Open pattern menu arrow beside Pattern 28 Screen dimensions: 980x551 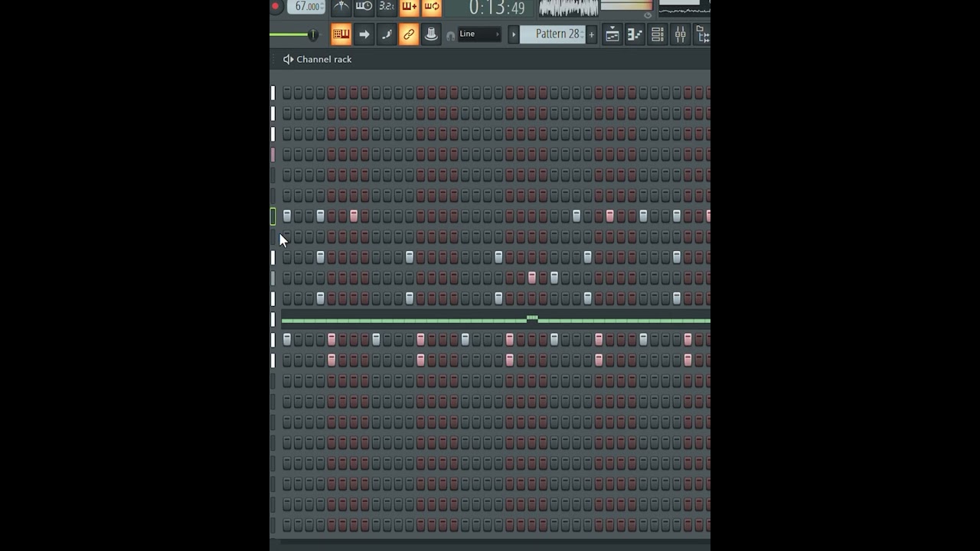point(514,34)
